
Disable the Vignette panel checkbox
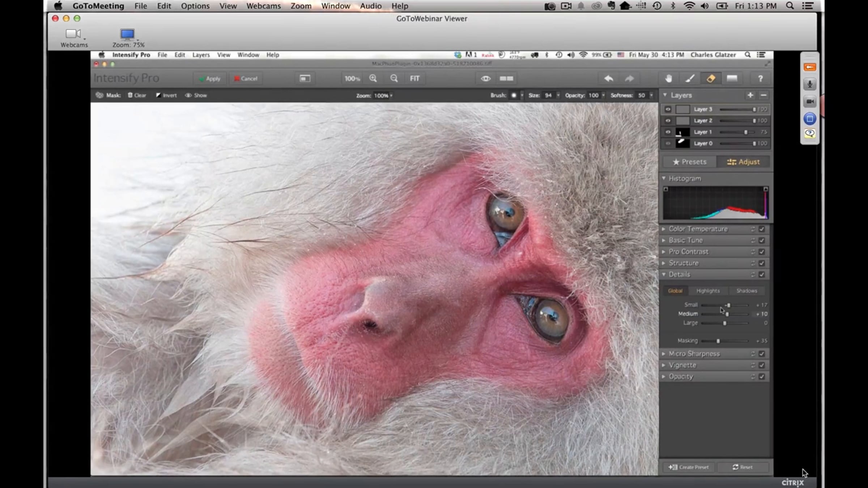point(762,365)
